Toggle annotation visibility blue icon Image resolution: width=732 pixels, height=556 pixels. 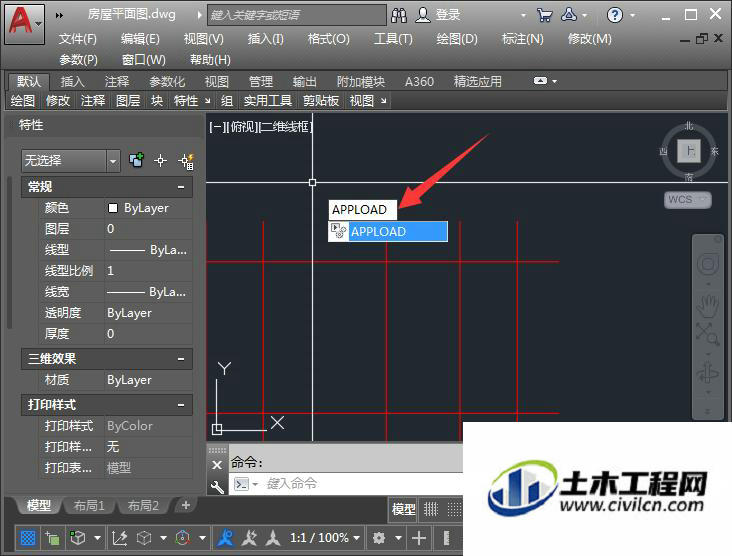pos(226,538)
